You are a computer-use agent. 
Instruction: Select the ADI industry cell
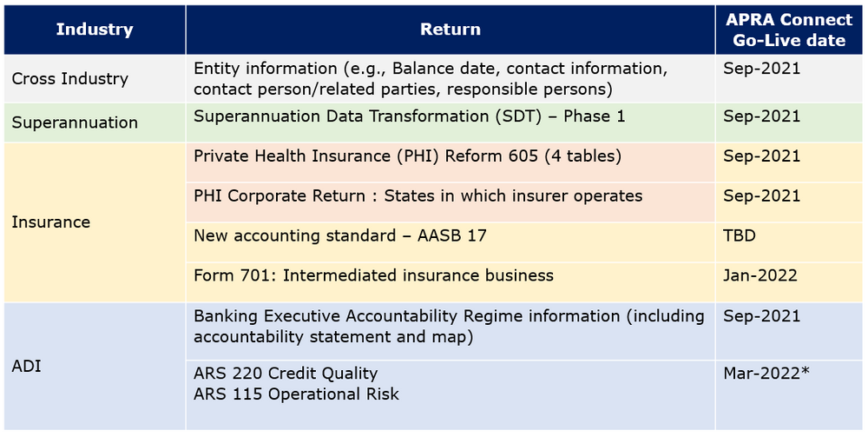coord(26,367)
